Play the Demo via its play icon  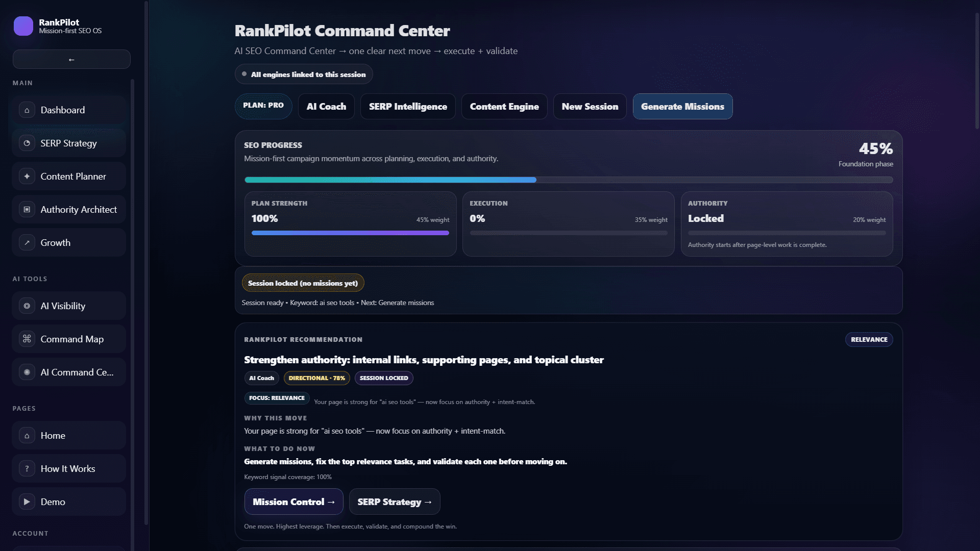pyautogui.click(x=27, y=502)
